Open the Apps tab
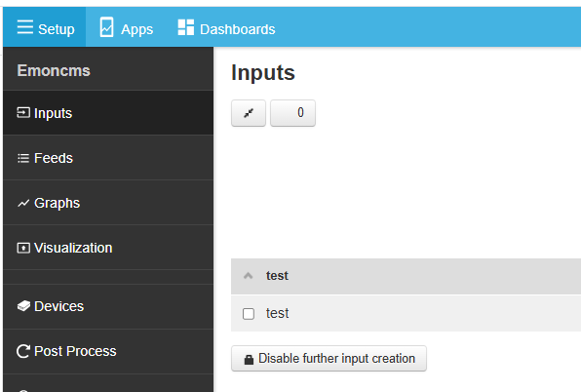Viewport: 581px width, 392px height. tap(127, 27)
